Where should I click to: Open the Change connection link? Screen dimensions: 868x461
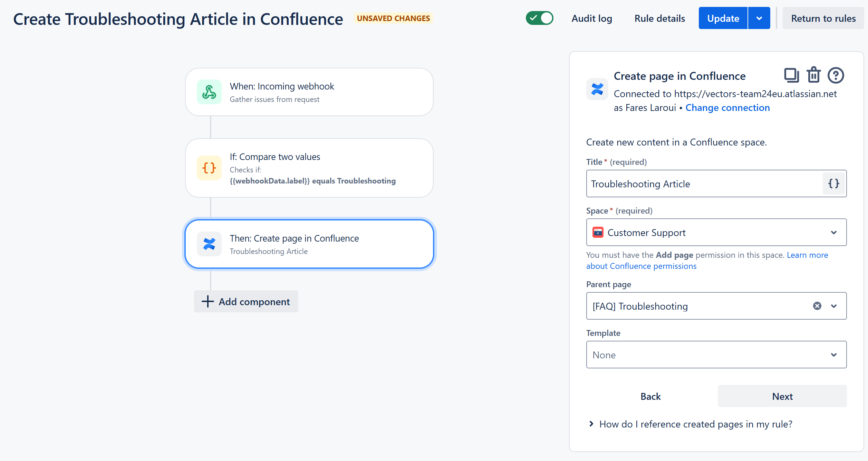click(727, 107)
